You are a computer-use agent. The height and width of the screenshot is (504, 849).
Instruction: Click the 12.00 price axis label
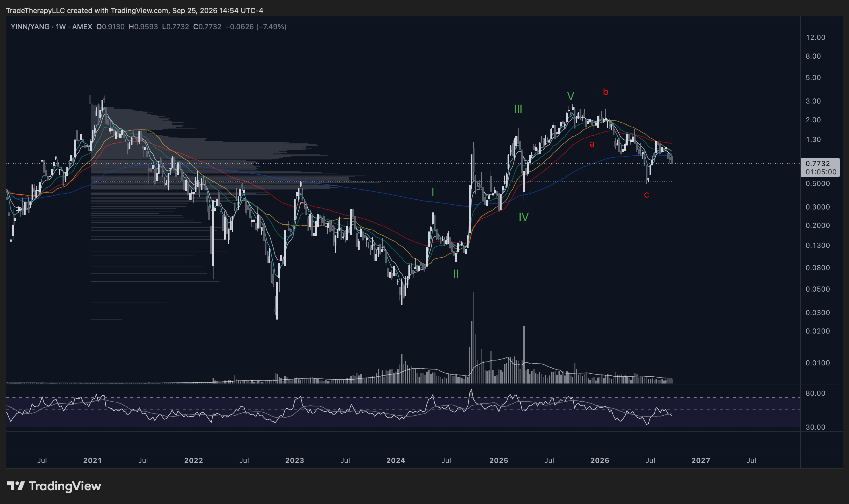(815, 37)
